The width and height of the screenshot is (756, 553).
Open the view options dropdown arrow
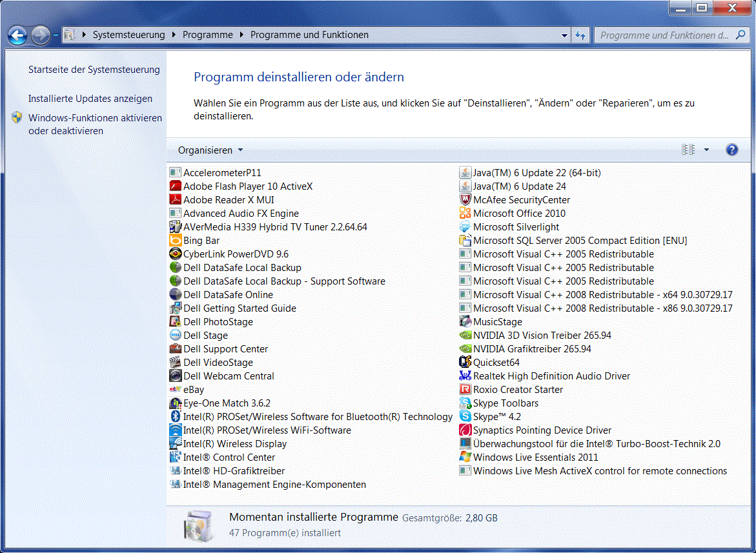(x=706, y=150)
